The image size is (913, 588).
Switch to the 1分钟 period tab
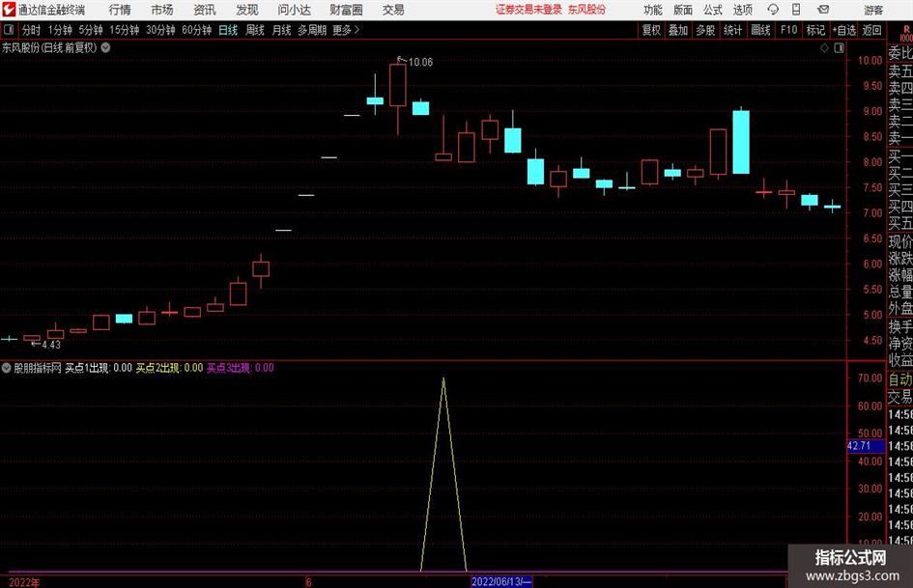click(60, 30)
